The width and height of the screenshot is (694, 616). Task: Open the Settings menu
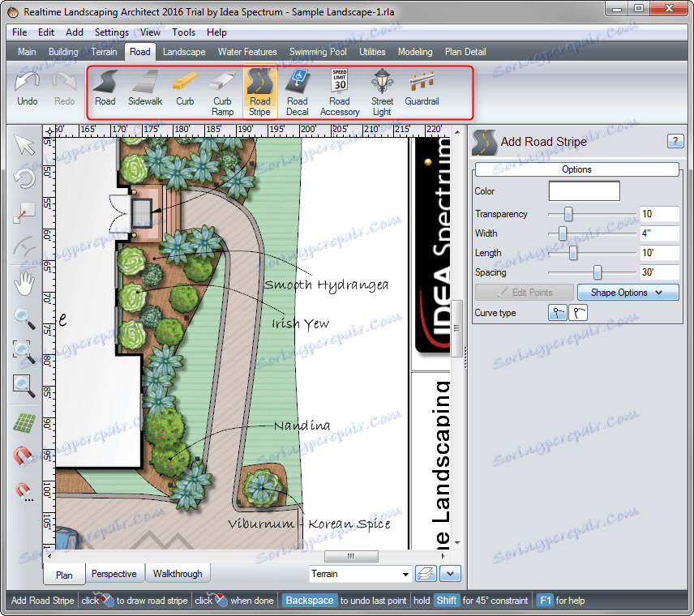pos(111,32)
